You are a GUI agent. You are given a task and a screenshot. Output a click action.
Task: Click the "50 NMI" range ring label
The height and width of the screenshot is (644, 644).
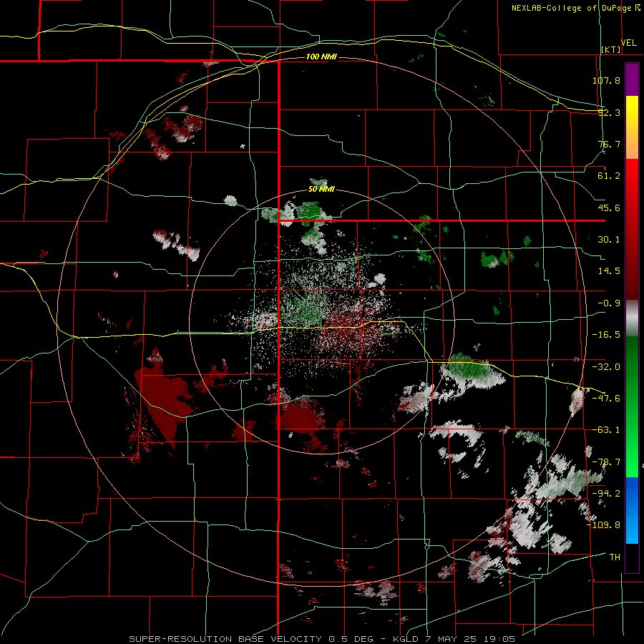321,190
